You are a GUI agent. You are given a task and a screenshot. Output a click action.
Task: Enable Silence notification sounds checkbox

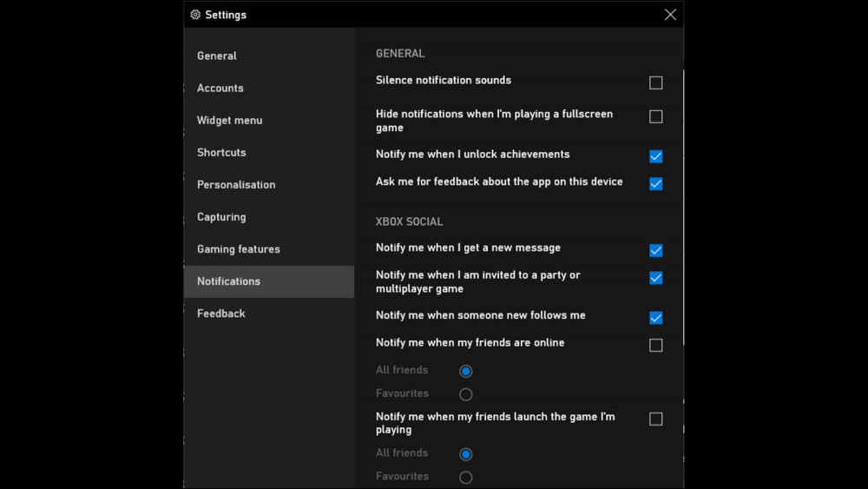656,83
